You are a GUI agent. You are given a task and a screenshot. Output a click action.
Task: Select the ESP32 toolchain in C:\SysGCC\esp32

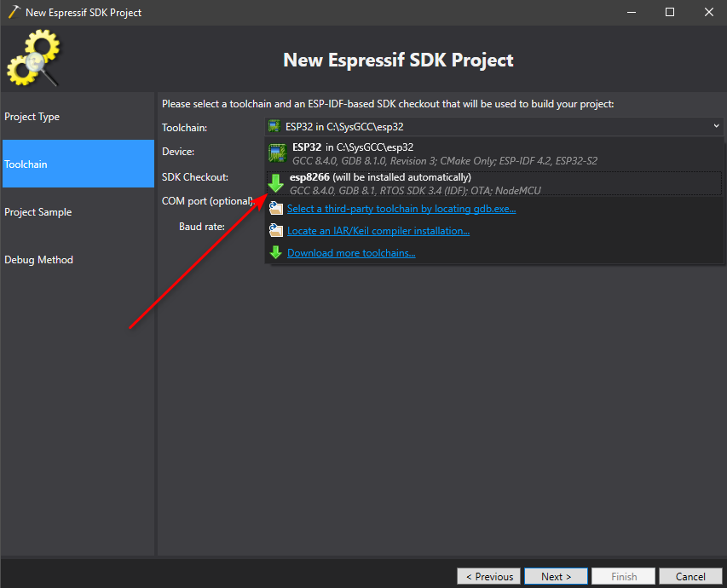click(494, 154)
